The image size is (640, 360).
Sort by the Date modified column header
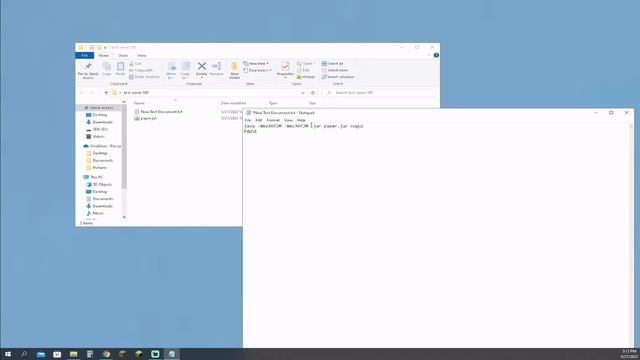click(x=233, y=103)
